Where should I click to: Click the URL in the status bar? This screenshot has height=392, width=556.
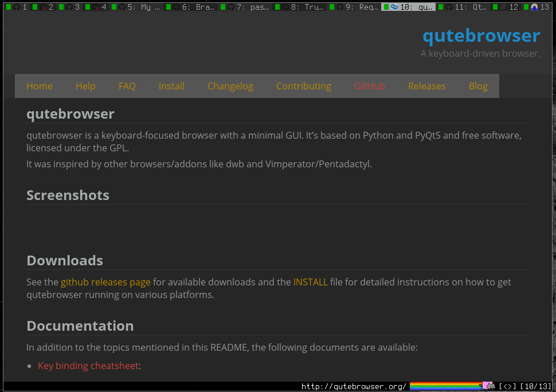[354, 387]
